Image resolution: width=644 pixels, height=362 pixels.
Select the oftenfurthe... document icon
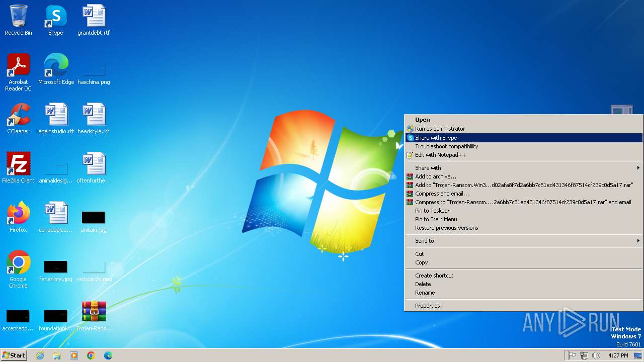pos(94,168)
